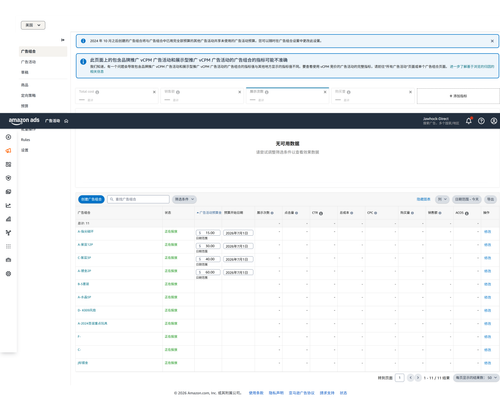Collapse the campaign side menu panel
The height and width of the screenshot is (401, 500).
coord(62,40)
